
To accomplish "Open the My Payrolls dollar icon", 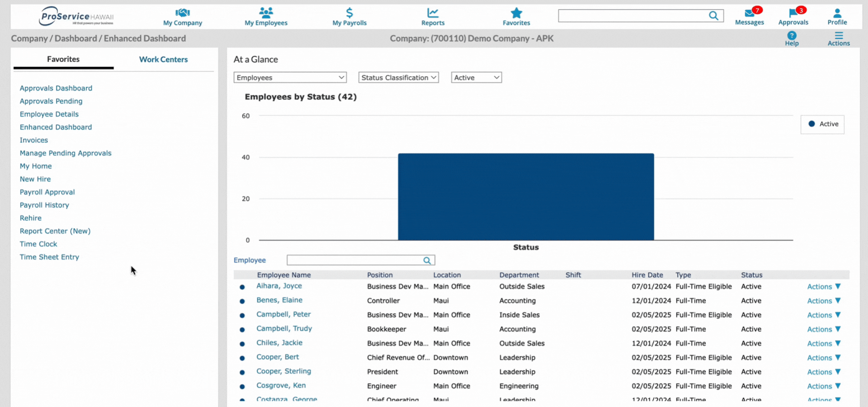I will coord(349,13).
